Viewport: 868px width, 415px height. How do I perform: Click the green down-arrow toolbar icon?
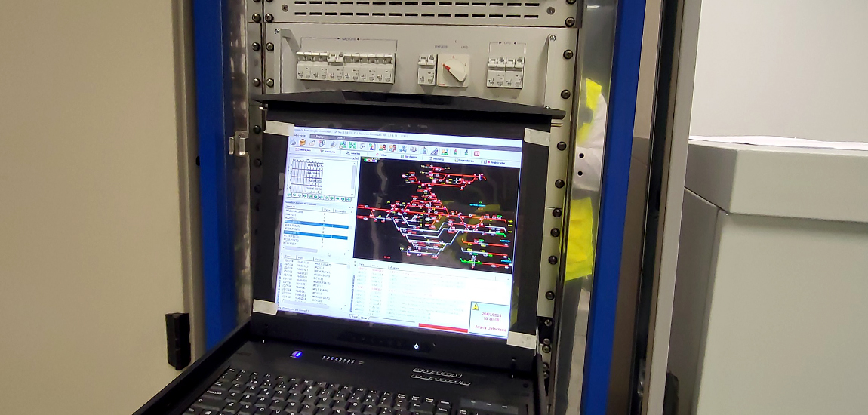click(x=466, y=152)
